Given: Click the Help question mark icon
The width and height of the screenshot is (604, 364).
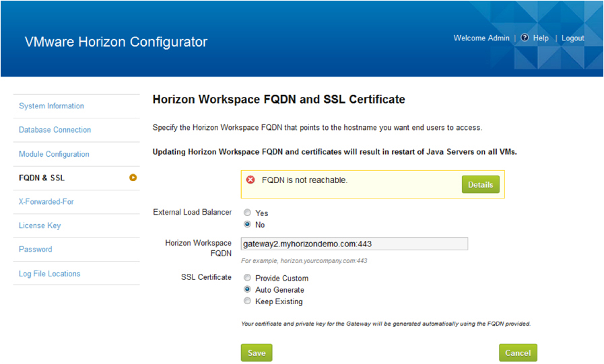Looking at the screenshot, I should 525,37.
